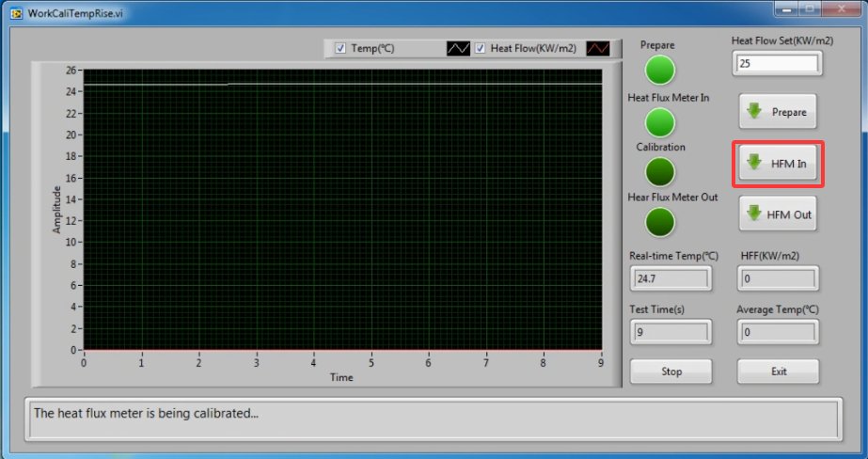868x459 pixels.
Task: Click the HFF(KW/m2) label
Action: pyautogui.click(x=770, y=256)
